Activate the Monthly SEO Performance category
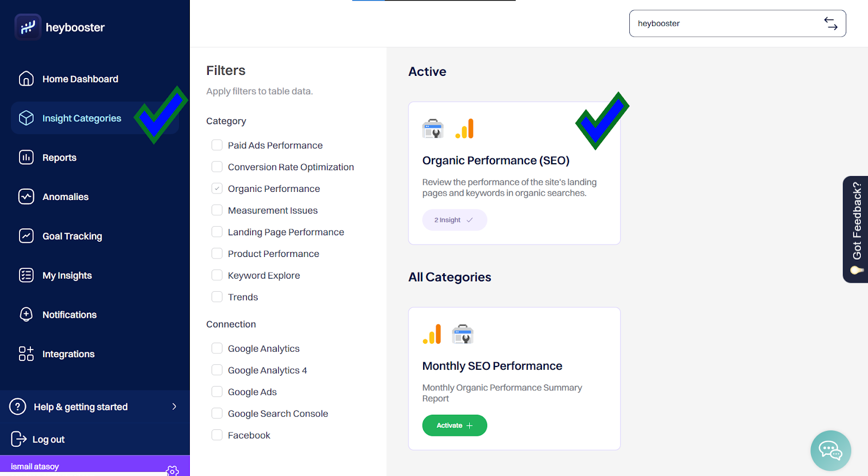 click(x=454, y=426)
